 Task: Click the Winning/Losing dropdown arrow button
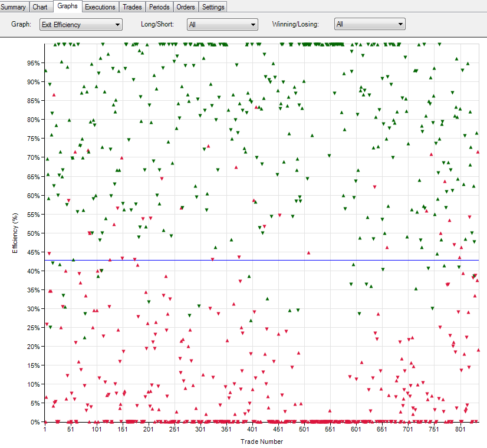400,24
